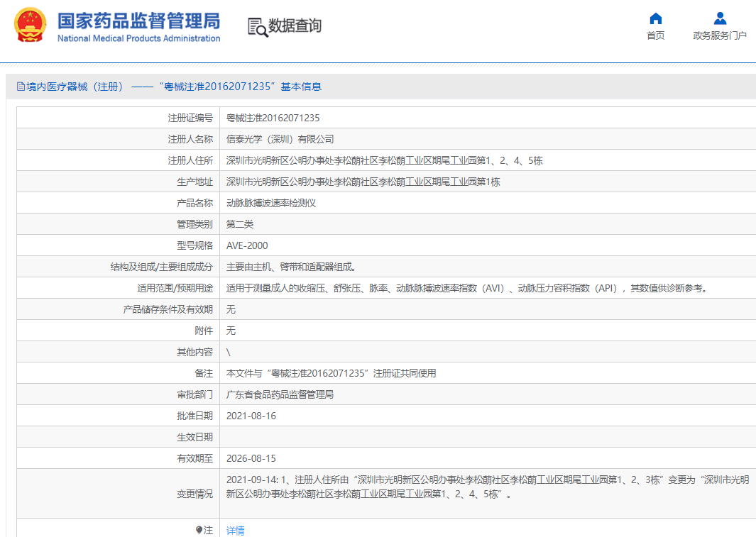Click the 数据查询 magnifier document icon

point(258,27)
